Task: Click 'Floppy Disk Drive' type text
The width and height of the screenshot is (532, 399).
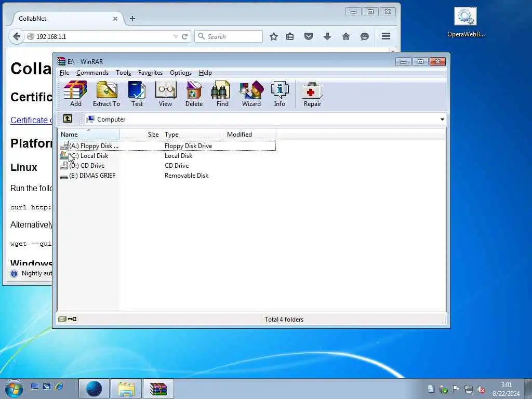Action: pyautogui.click(x=188, y=146)
